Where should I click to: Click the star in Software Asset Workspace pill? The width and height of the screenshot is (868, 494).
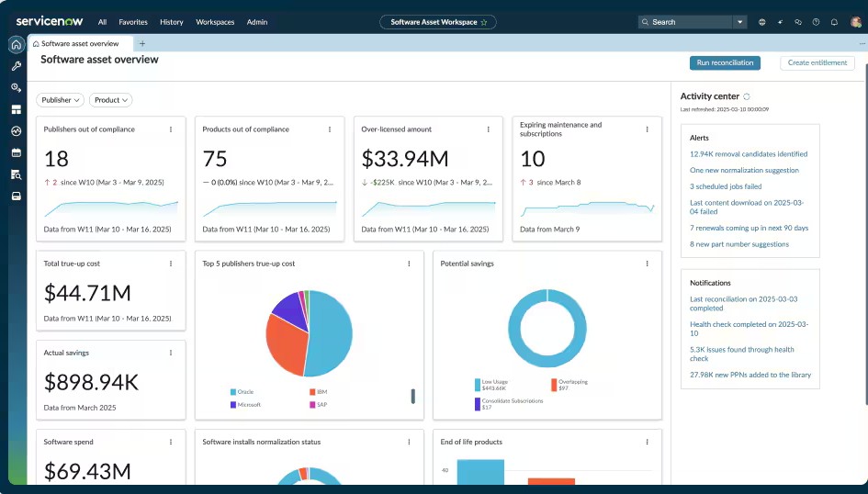point(484,22)
